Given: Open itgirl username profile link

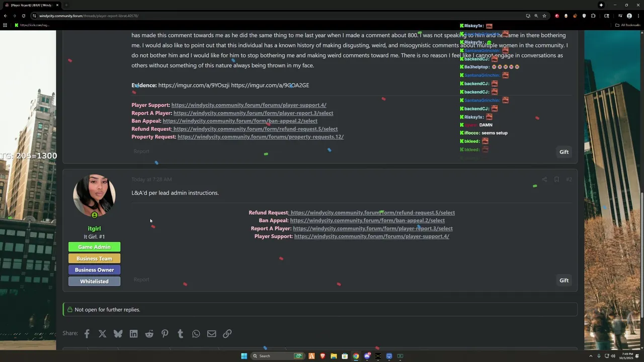Looking at the screenshot, I should pyautogui.click(x=94, y=229).
